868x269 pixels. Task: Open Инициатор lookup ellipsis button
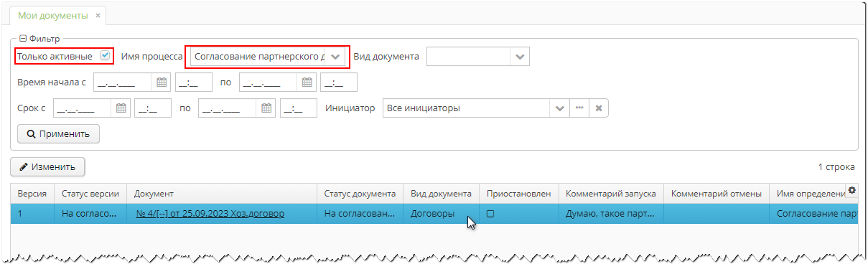[579, 108]
